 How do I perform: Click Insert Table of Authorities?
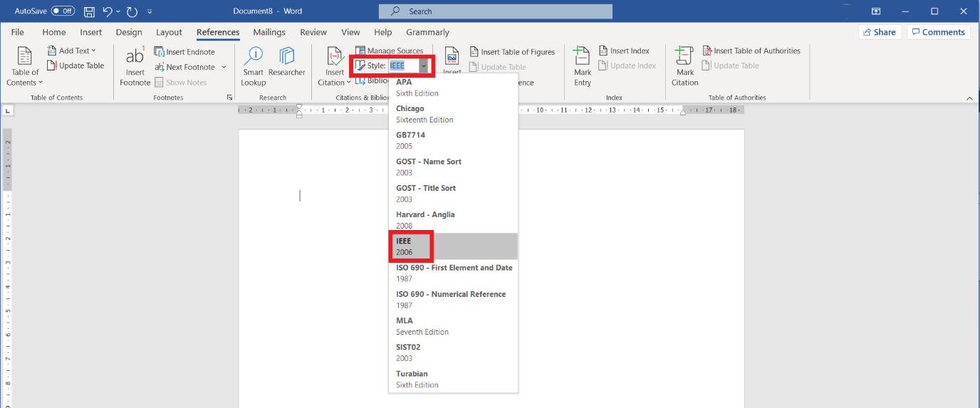pos(751,51)
